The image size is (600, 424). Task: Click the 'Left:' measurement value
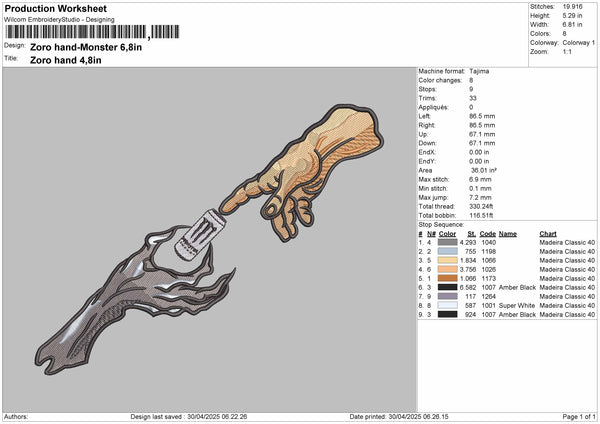click(x=482, y=116)
